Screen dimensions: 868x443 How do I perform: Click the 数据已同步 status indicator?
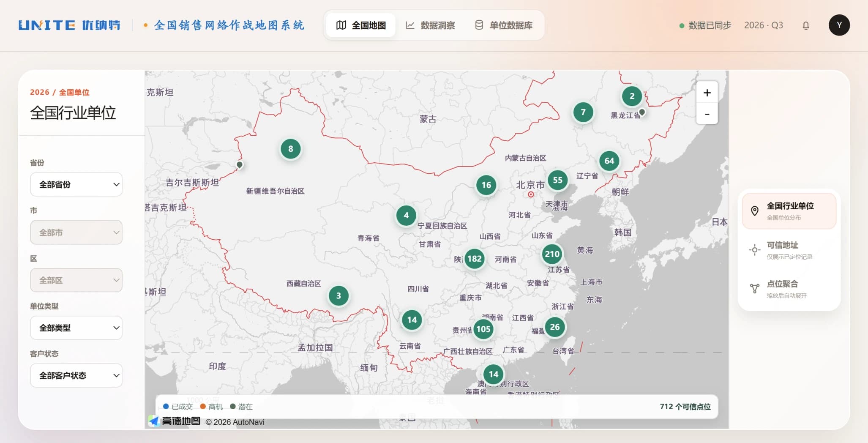(705, 25)
